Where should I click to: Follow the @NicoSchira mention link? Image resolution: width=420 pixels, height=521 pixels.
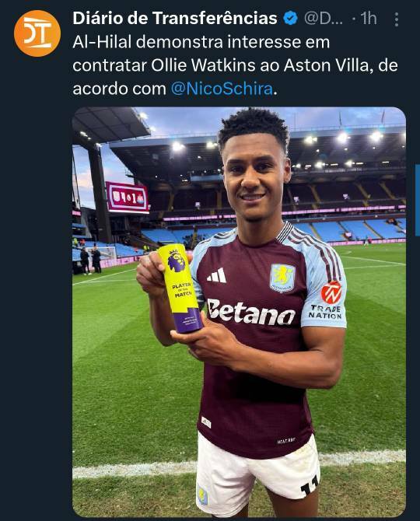pyautogui.click(x=222, y=89)
